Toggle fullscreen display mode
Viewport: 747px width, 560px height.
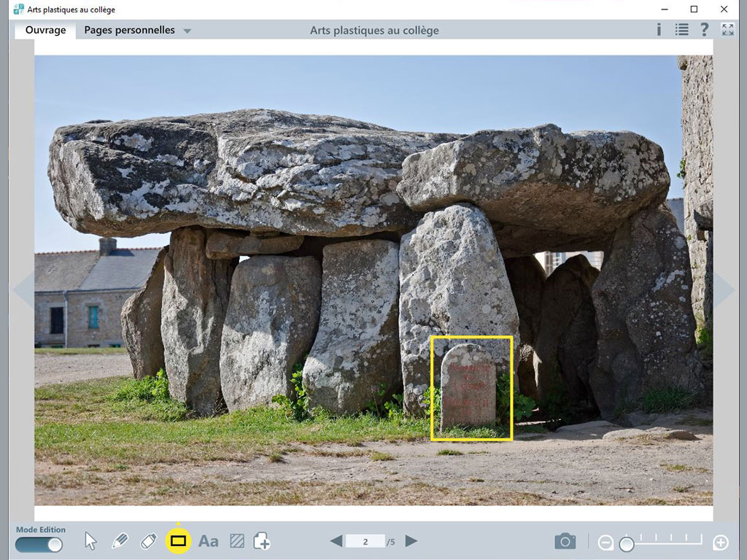pyautogui.click(x=727, y=30)
